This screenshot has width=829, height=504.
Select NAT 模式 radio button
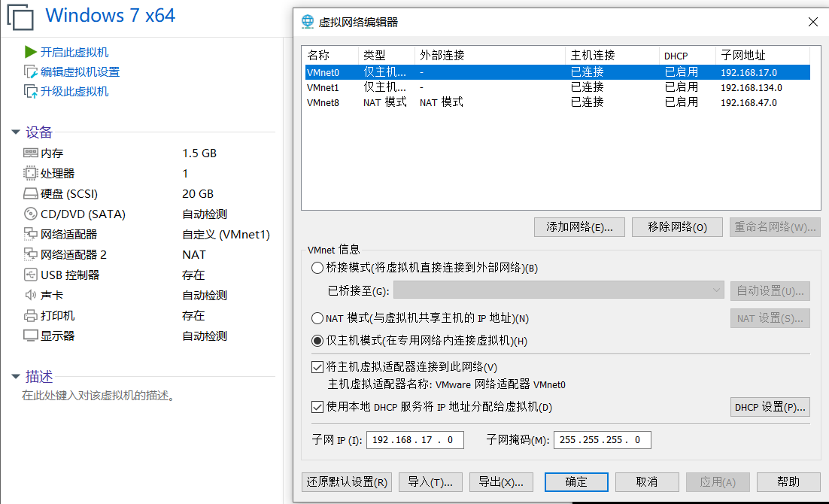click(x=317, y=318)
